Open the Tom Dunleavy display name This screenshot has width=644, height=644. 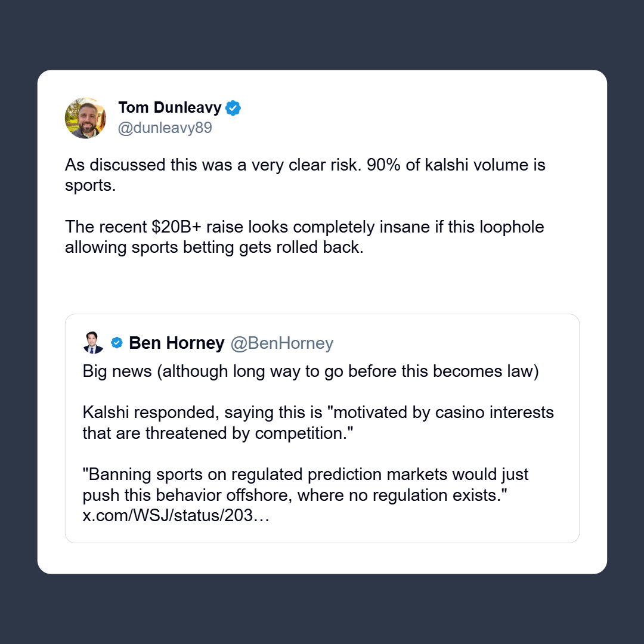[x=170, y=108]
